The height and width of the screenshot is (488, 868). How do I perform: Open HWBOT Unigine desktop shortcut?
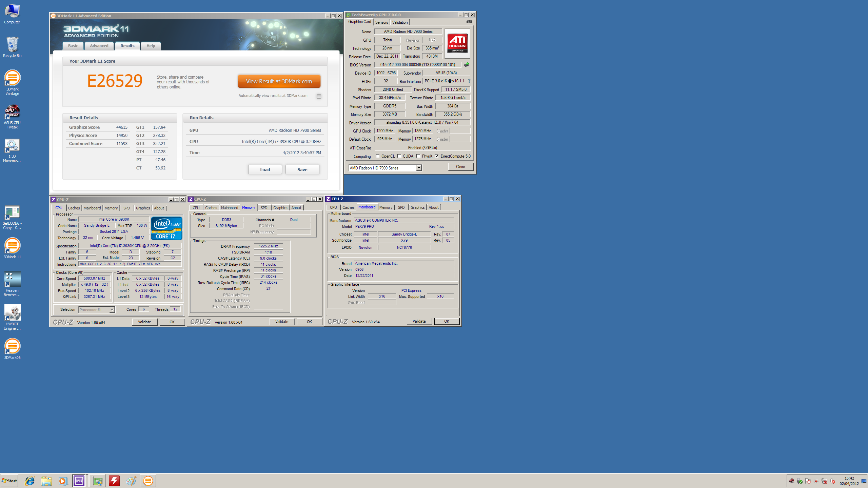pos(12,317)
